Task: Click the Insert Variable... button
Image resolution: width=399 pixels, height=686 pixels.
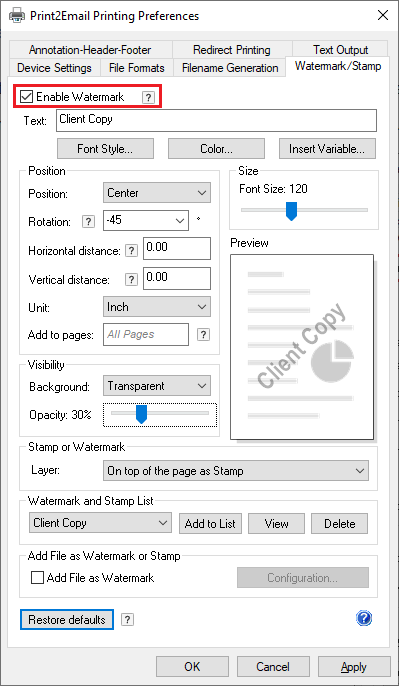Action: (x=327, y=149)
